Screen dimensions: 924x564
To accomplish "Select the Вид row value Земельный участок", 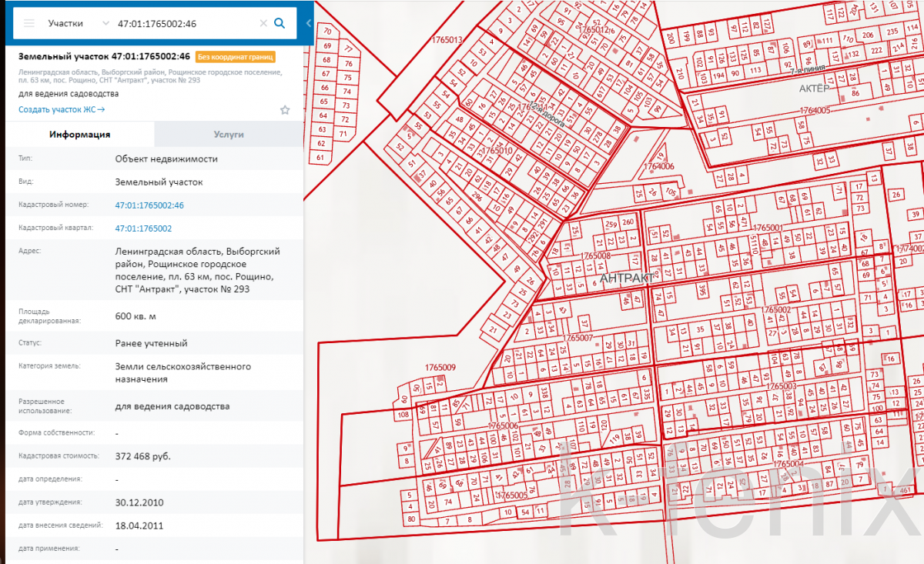I will [159, 182].
